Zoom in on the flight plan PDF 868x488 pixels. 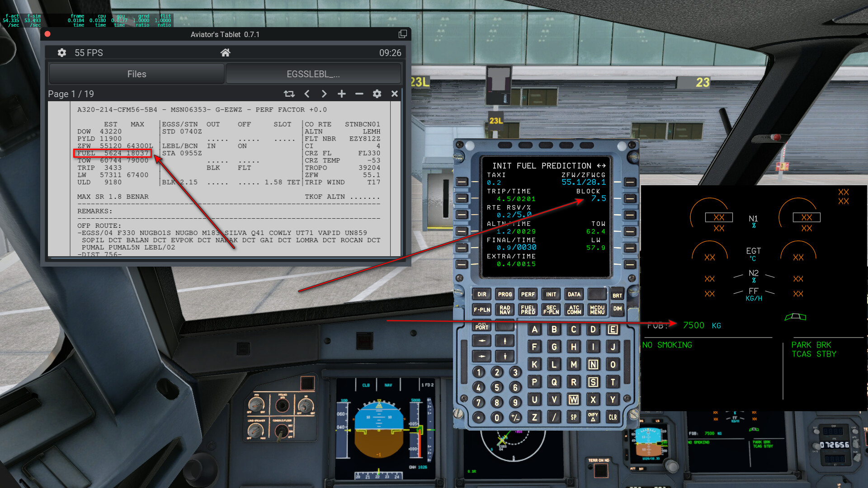(342, 94)
